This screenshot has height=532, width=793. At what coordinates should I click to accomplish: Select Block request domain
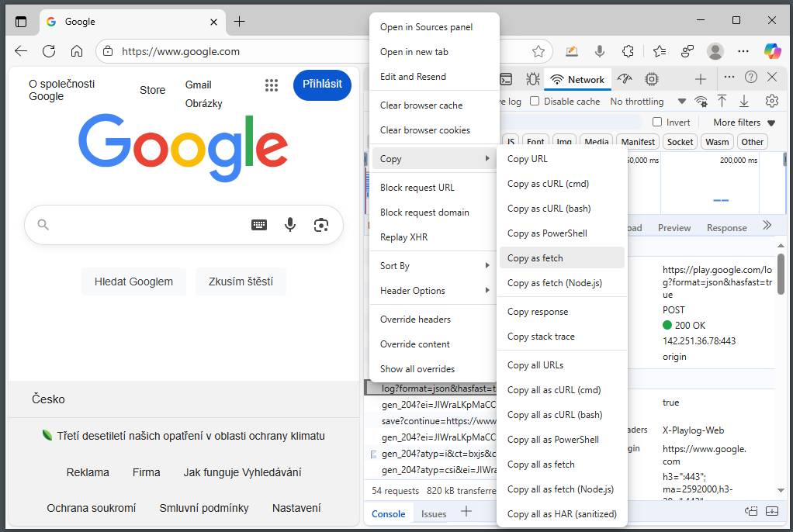[434, 212]
